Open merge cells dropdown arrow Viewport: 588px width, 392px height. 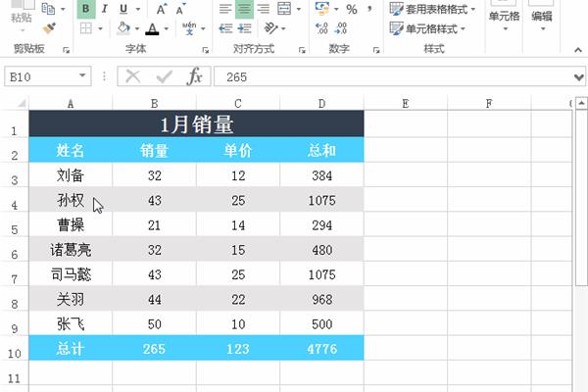[299, 9]
